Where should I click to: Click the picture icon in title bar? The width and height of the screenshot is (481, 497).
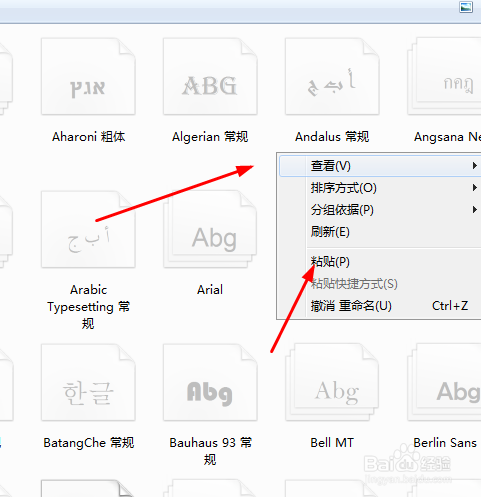[x=466, y=7]
